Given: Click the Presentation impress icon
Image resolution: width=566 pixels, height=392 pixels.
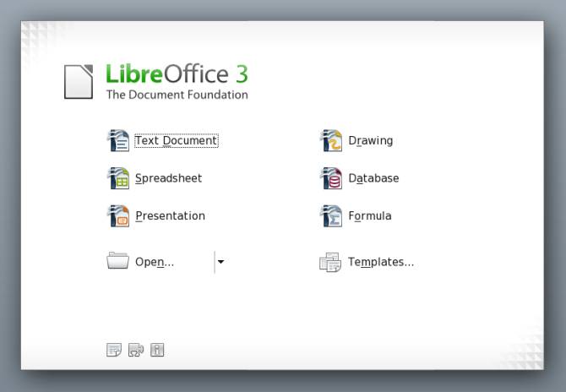Looking at the screenshot, I should 118,215.
